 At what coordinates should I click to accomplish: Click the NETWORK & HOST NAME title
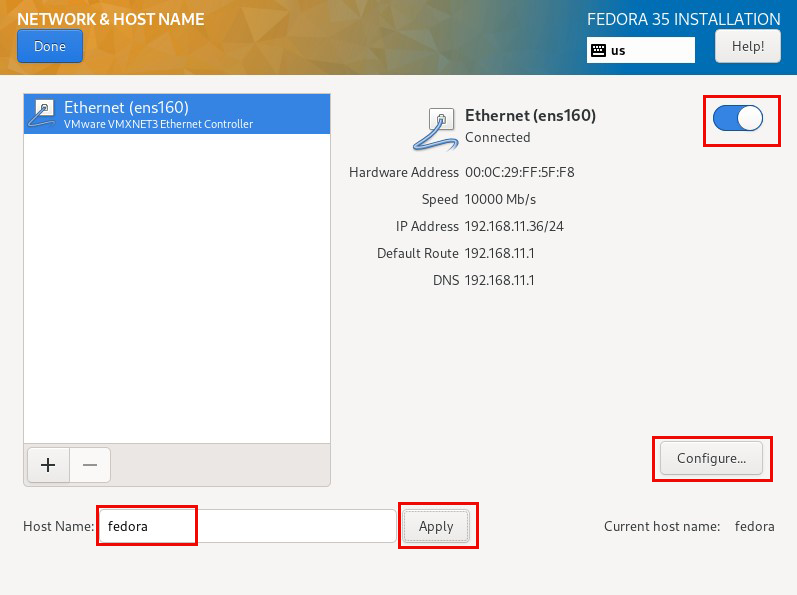[x=110, y=19]
